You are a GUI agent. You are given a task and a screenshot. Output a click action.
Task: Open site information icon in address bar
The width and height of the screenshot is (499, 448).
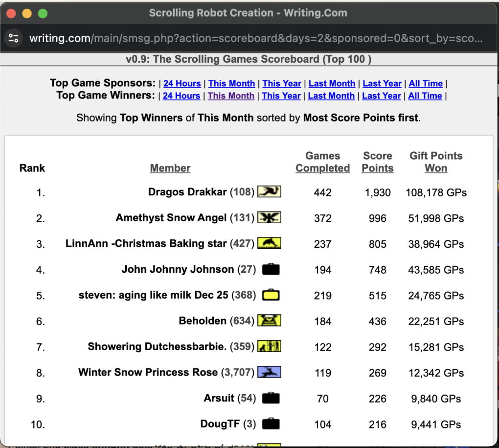(14, 38)
